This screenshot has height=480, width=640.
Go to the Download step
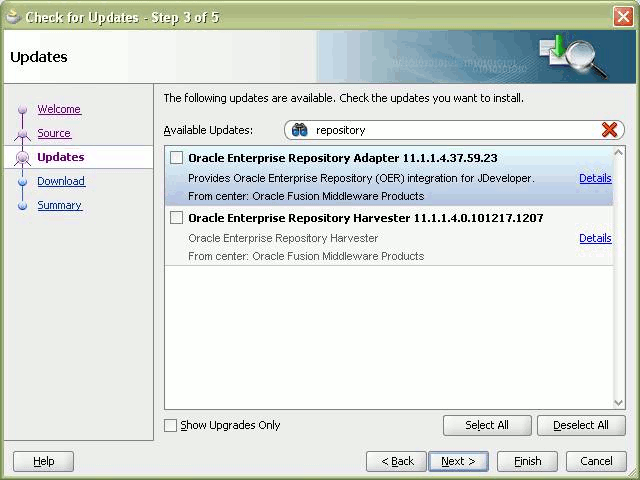61,181
